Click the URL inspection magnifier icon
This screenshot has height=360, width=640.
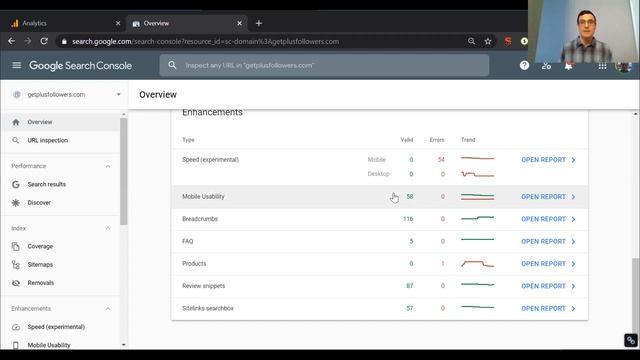pos(16,140)
